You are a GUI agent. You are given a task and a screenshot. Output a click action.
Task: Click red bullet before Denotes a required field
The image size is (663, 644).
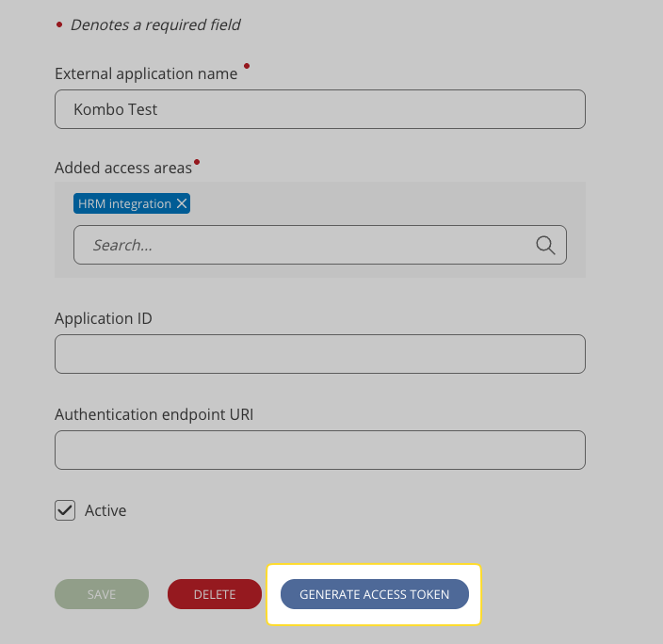pyautogui.click(x=59, y=23)
